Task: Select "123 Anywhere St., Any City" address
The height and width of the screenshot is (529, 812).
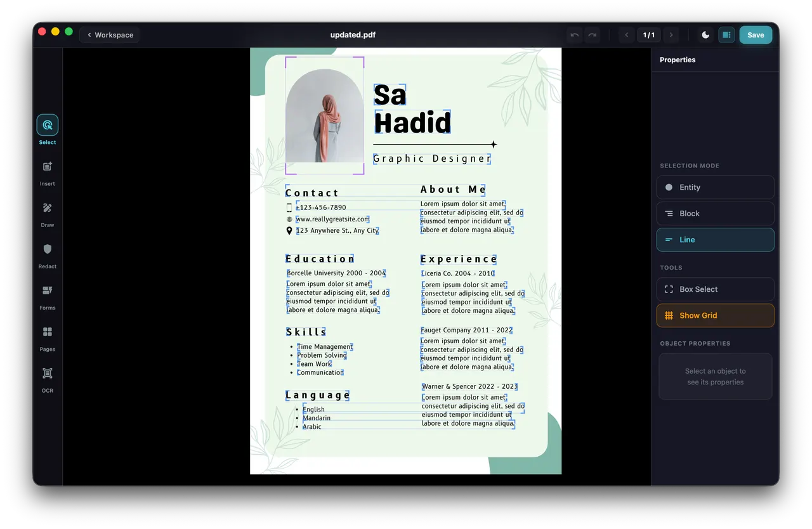Action: [x=337, y=231]
